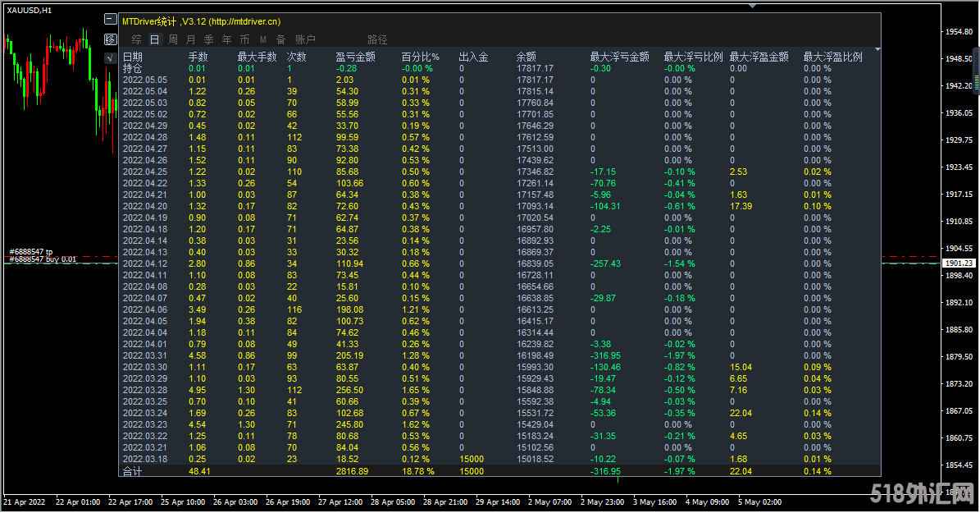Image resolution: width=980 pixels, height=513 pixels.
Task: Click the 移 move panel button
Action: coord(111,39)
